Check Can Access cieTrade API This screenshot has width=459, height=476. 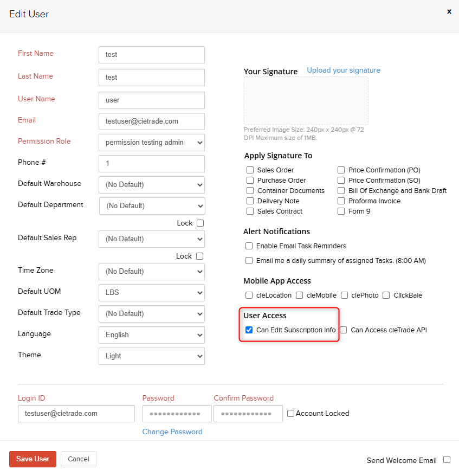click(343, 330)
